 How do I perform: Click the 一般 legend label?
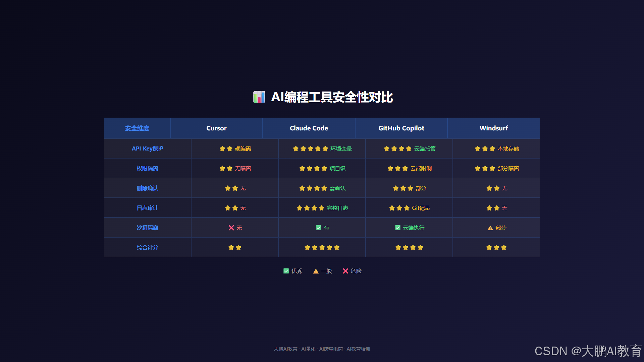(326, 271)
